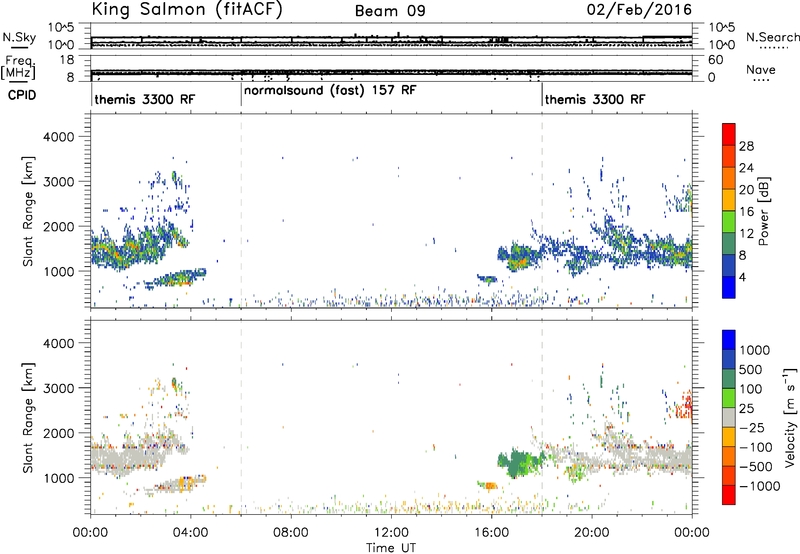Pick the yellow segment of the Power color bar
Viewport: 800px width, 554px height.
[x=729, y=200]
